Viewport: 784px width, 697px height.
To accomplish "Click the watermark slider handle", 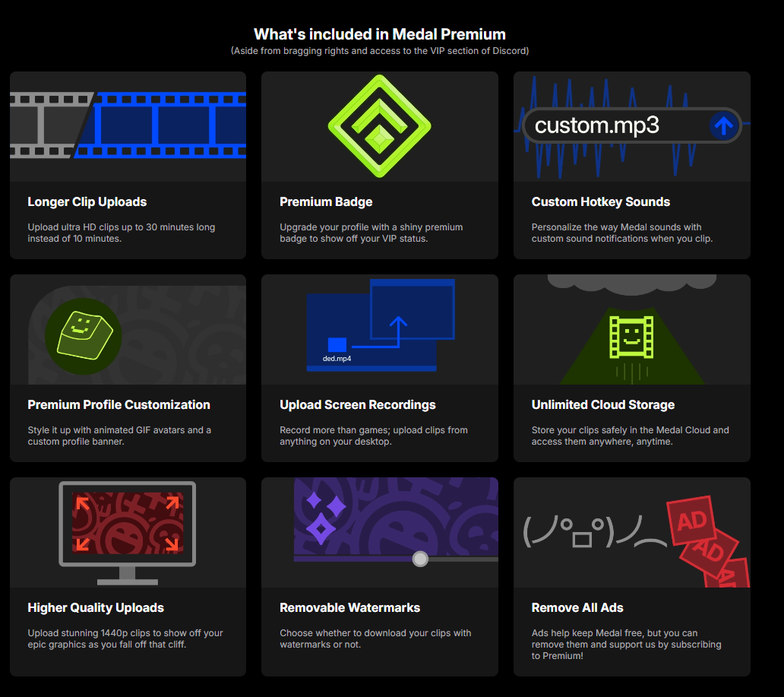I will (x=420, y=559).
